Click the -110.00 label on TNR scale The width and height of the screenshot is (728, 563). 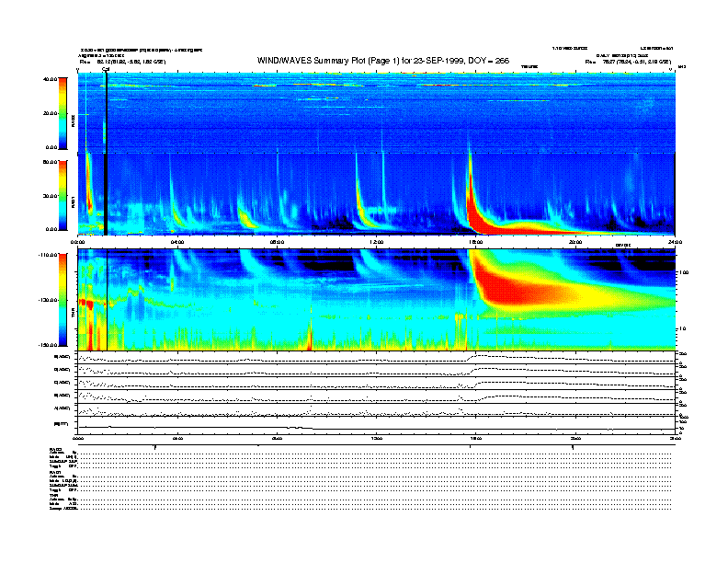pyautogui.click(x=49, y=255)
